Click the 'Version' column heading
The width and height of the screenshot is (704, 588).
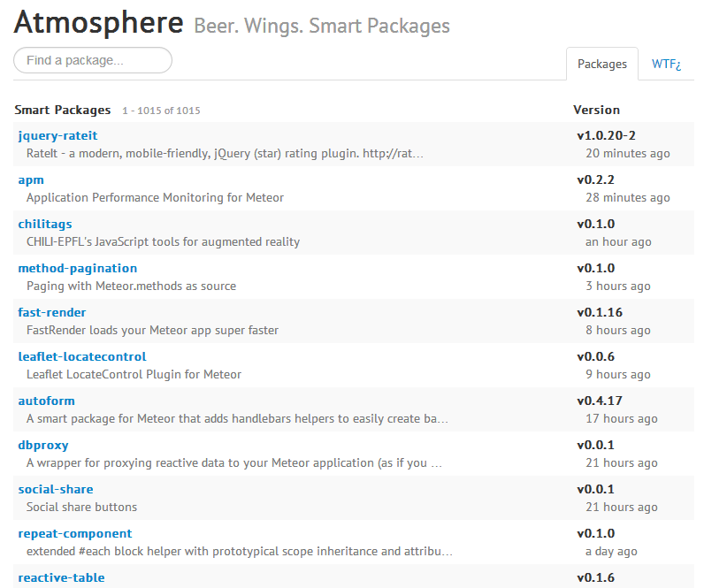tap(596, 110)
